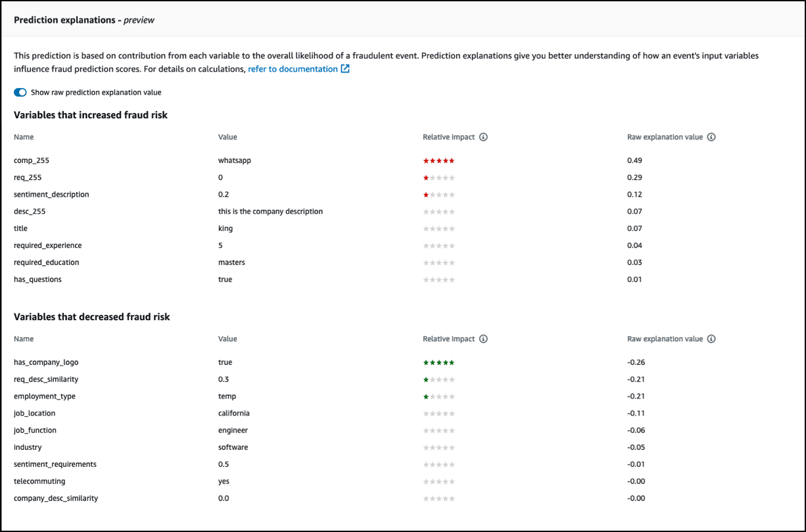Click the Name column header in decreased risk table
The height and width of the screenshot is (532, 806).
24,339
